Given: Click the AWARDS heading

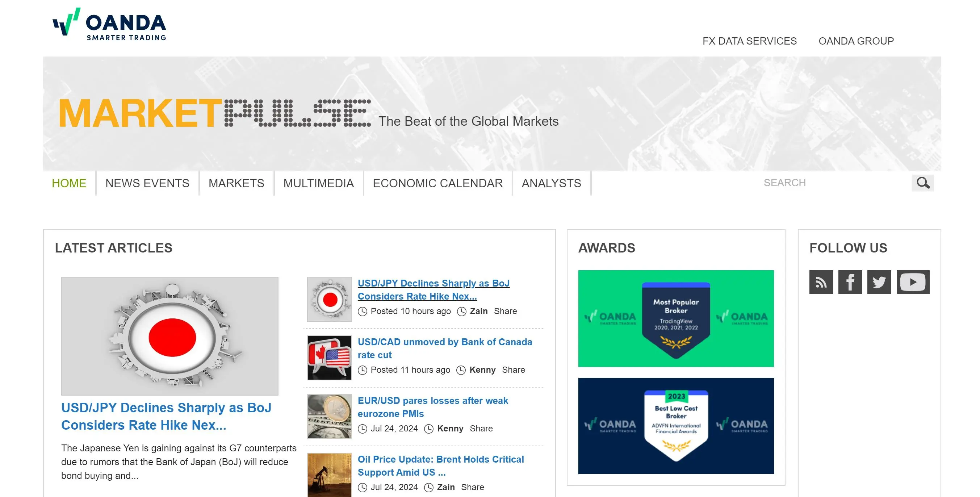Looking at the screenshot, I should point(606,248).
